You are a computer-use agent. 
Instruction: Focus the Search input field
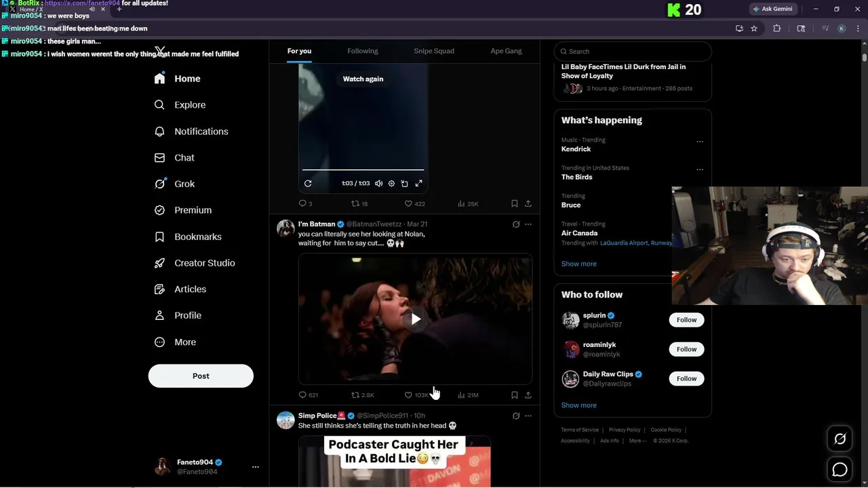click(x=633, y=52)
